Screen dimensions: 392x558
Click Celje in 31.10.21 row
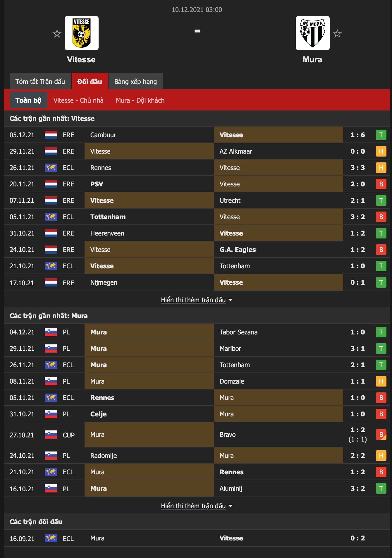coord(99,414)
